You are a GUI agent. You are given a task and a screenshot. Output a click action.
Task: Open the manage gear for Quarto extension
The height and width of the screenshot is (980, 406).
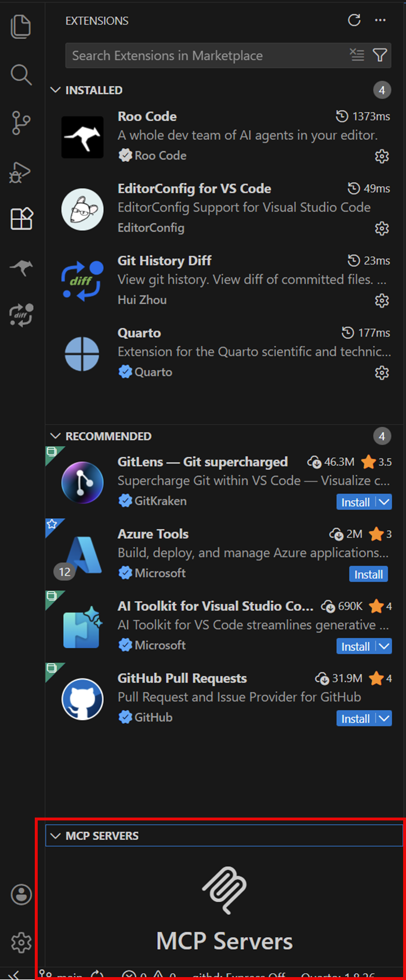click(382, 373)
